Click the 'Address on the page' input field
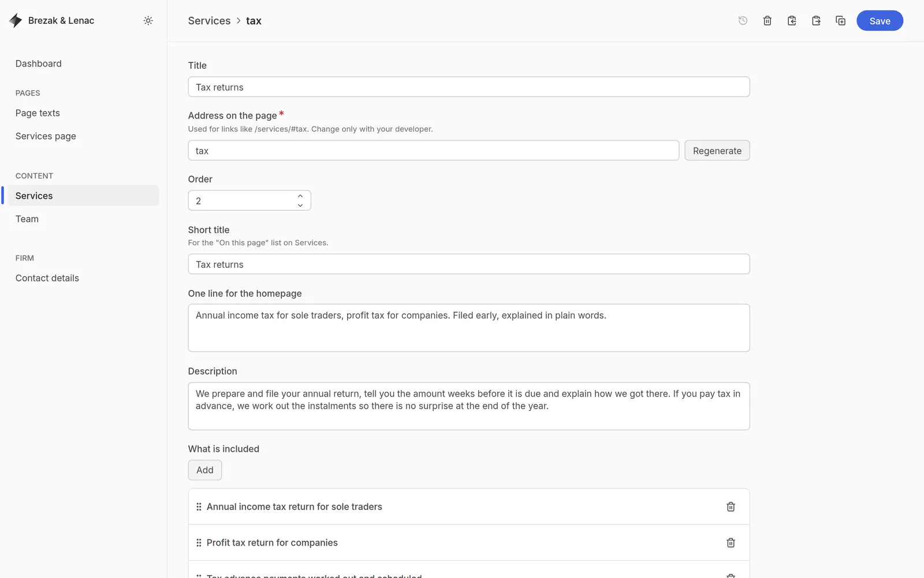 click(434, 151)
